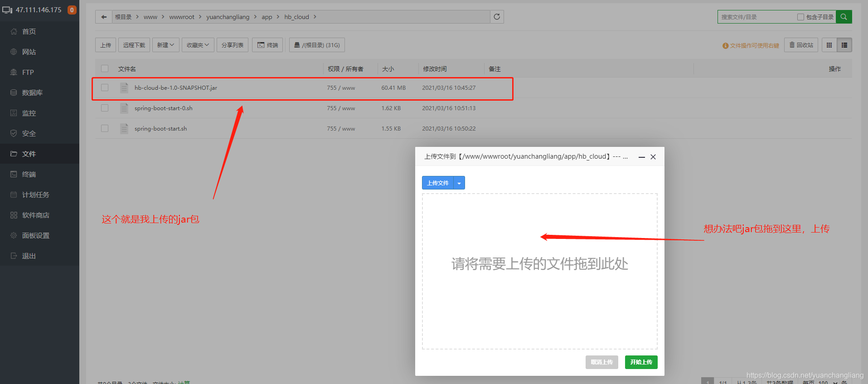Click the app breadcrumb
This screenshot has height=384, width=868.
(267, 17)
